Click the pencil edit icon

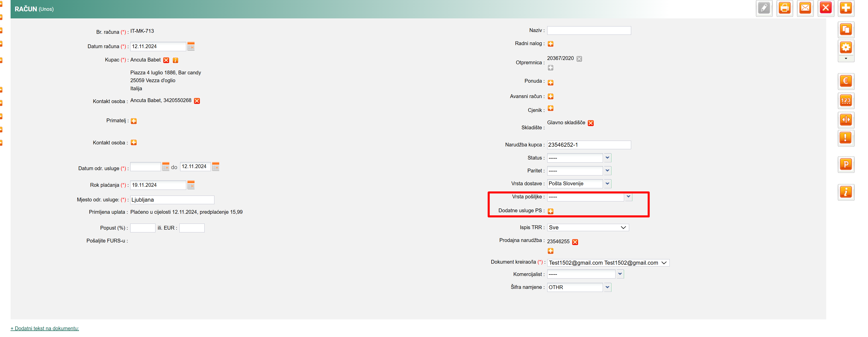click(764, 8)
